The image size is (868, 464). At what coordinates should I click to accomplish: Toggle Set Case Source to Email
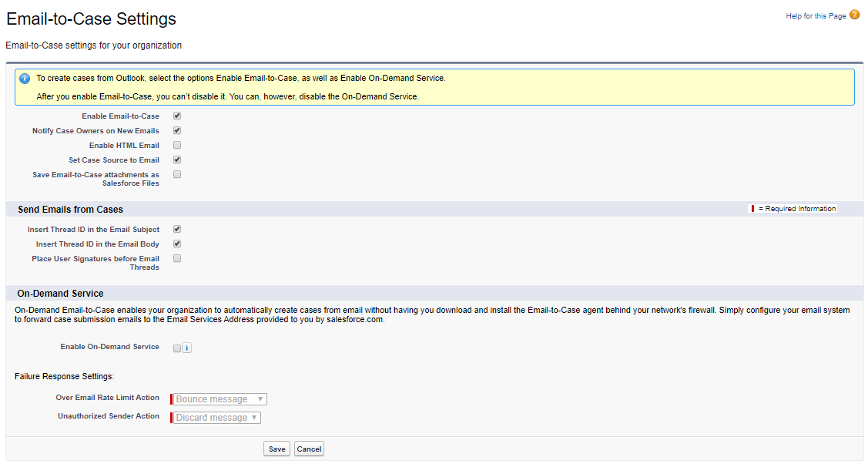(176, 160)
